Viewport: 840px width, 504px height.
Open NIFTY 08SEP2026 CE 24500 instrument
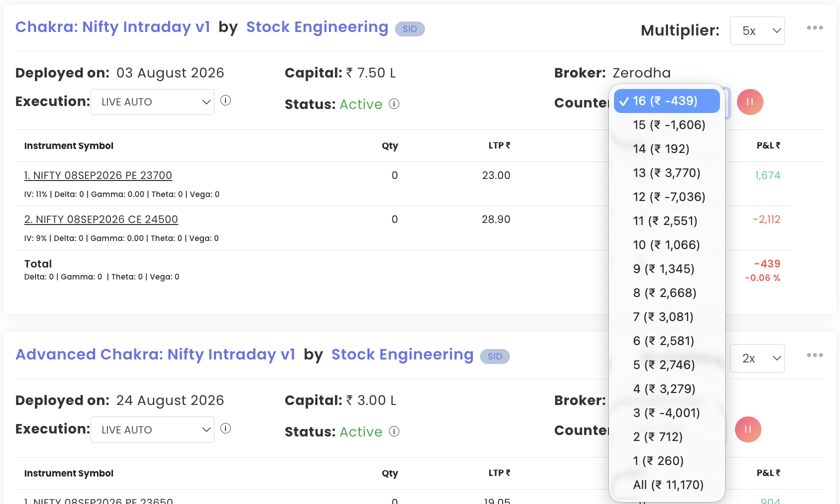pos(101,219)
